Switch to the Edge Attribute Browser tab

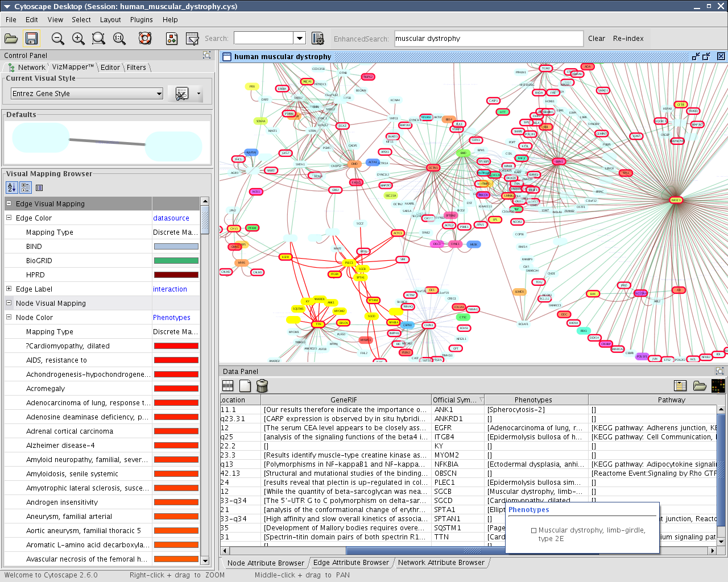(351, 563)
